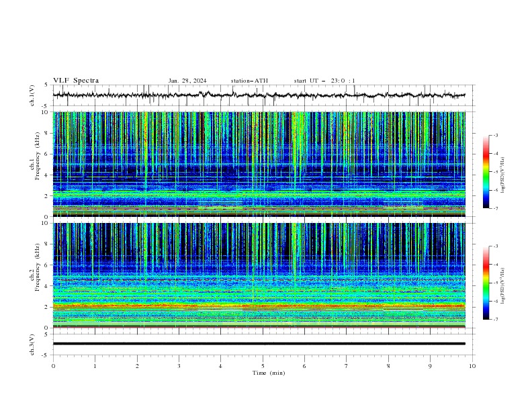Viewport: 532px width, 411px height.
Task: Click the ch.1 spectrogram panel
Action: [x=259, y=164]
